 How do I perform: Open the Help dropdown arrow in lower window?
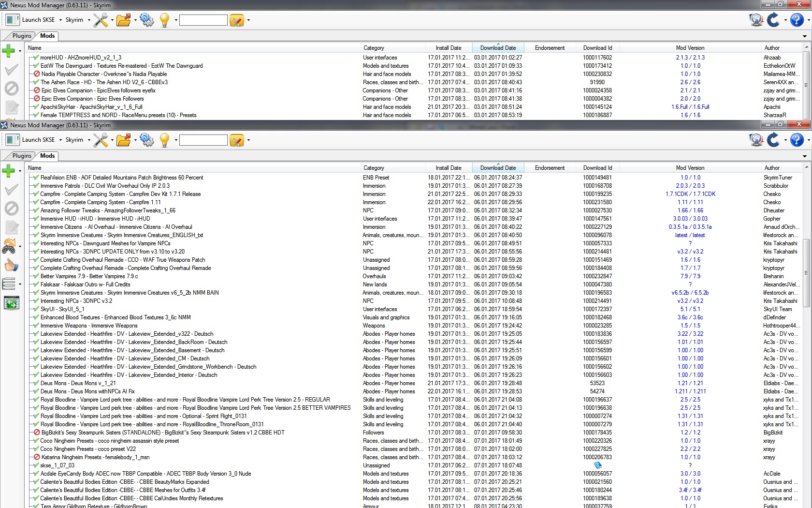click(808, 140)
